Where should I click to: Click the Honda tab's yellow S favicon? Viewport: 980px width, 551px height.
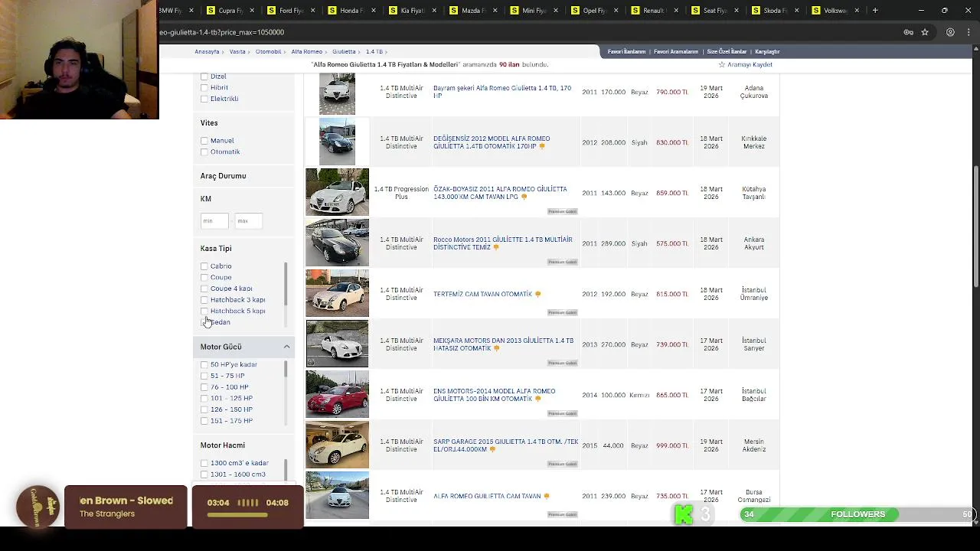click(332, 10)
